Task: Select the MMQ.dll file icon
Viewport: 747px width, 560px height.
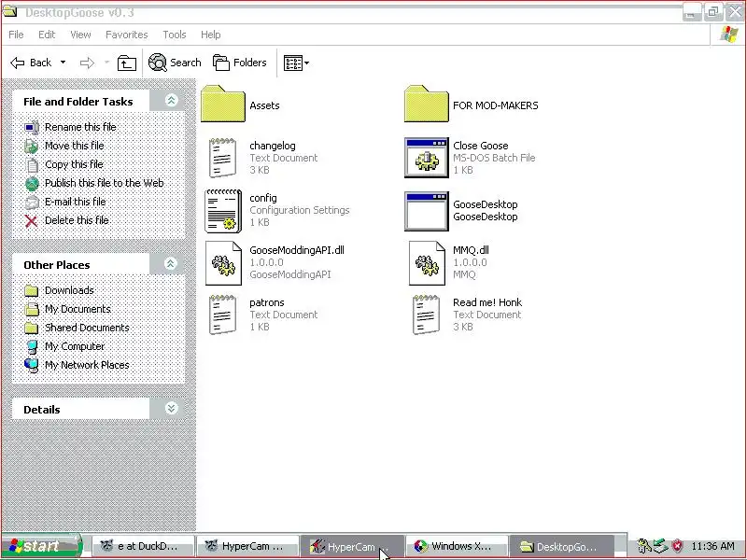Action: coord(427,263)
